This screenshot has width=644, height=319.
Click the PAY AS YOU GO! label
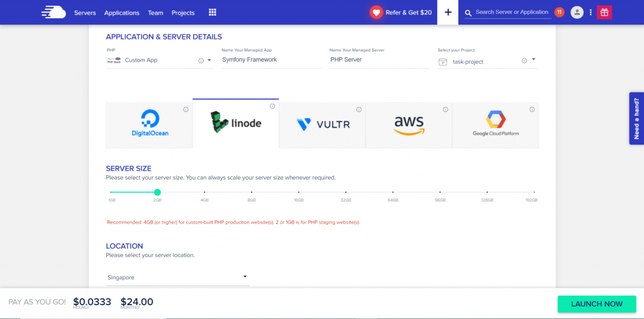(x=37, y=302)
